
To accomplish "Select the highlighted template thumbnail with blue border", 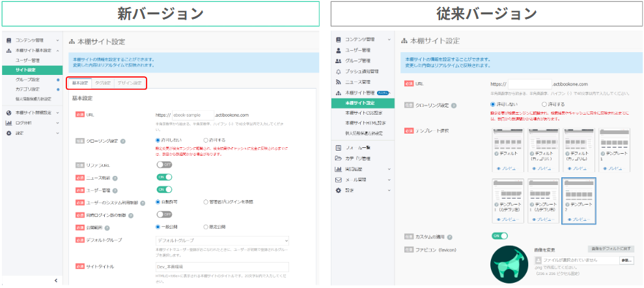I will click(579, 201).
